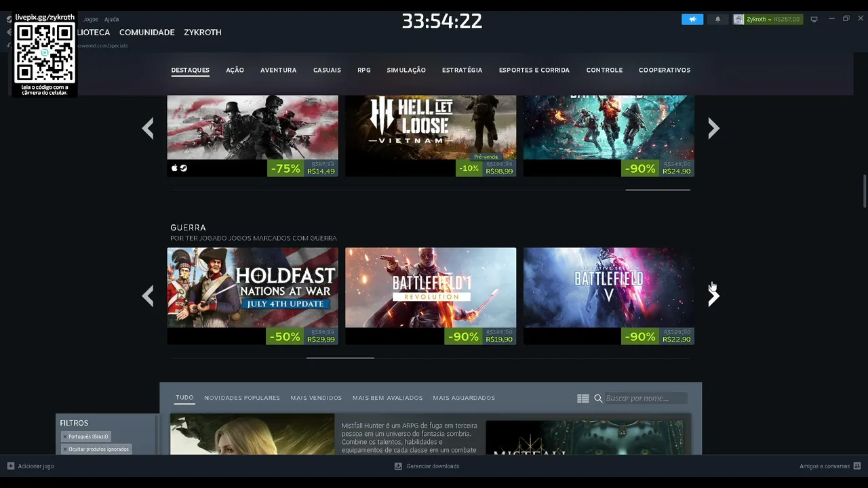Viewport: 868px width, 488px height.
Task: Click the R$22,90 Battlefield V price
Action: (x=677, y=339)
